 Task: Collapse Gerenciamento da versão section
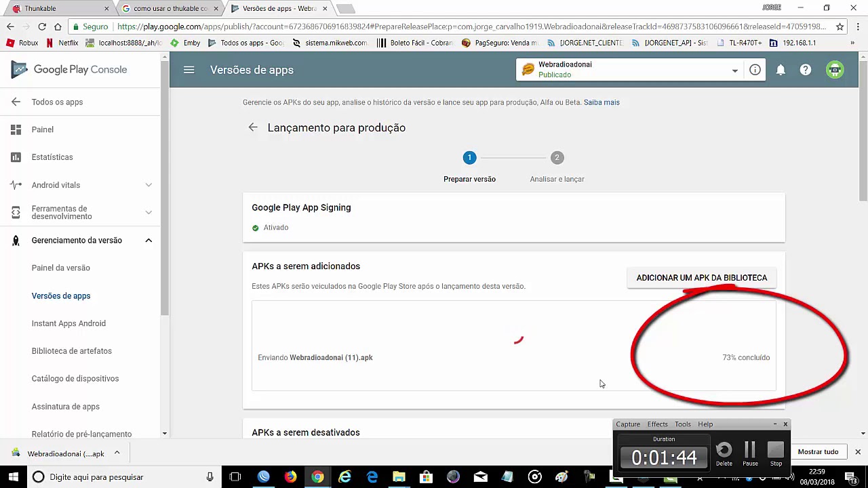149,241
